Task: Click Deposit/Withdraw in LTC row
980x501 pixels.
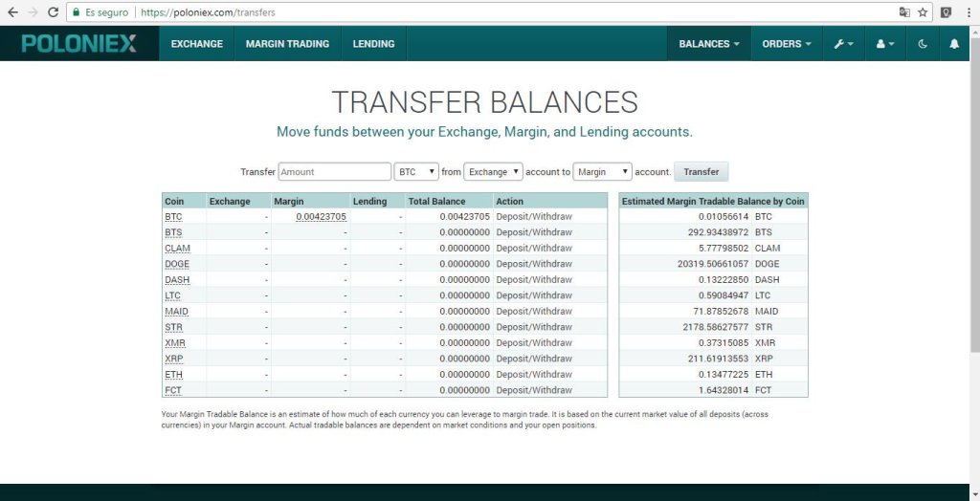Action: click(534, 295)
